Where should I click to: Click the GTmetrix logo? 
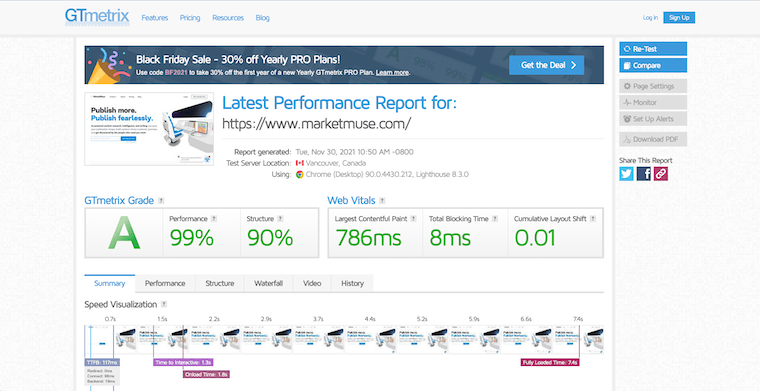(x=97, y=16)
